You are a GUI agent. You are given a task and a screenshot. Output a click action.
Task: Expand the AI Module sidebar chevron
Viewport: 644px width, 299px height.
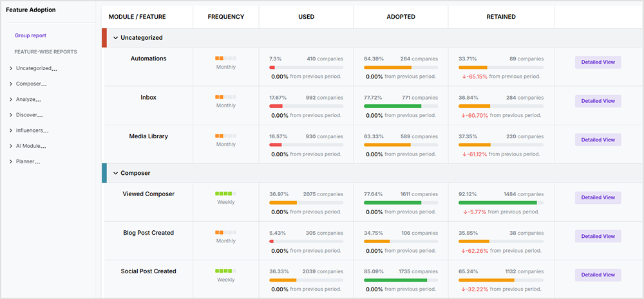tap(11, 147)
